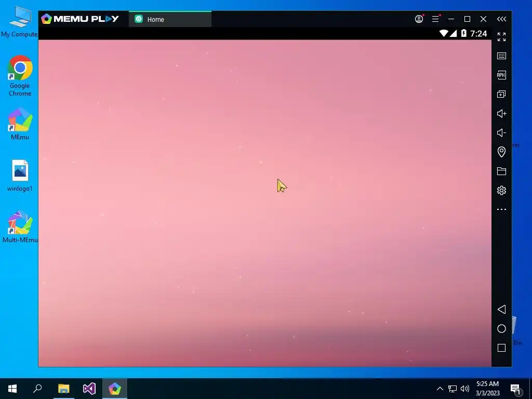Select the Multi-MEmu desktop shortcut
This screenshot has height=399, width=532.
[x=20, y=227]
